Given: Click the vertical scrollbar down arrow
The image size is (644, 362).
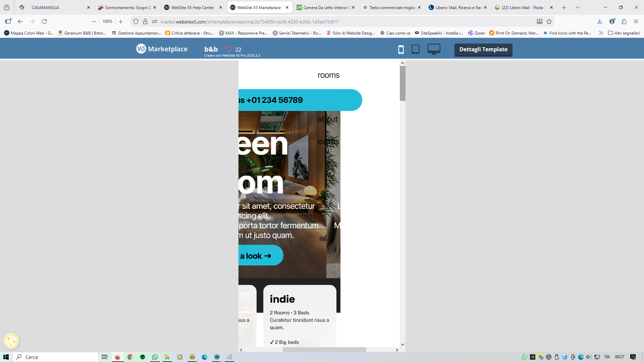Looking at the screenshot, I should (x=402, y=344).
